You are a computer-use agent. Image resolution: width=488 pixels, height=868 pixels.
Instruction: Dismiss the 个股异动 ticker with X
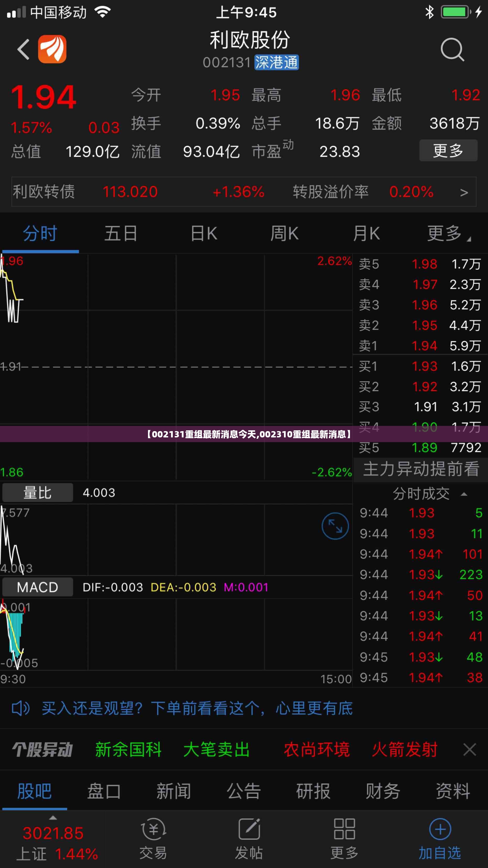pyautogui.click(x=469, y=750)
